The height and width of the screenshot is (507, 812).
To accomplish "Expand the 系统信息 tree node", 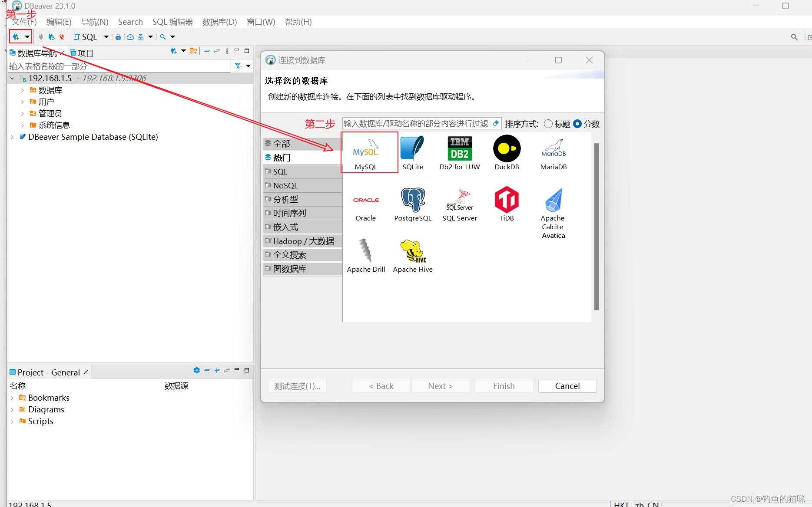I will point(22,125).
